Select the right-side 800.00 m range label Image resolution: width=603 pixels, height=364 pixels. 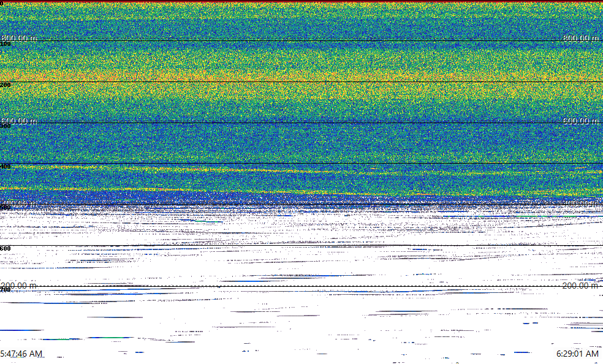coord(581,37)
